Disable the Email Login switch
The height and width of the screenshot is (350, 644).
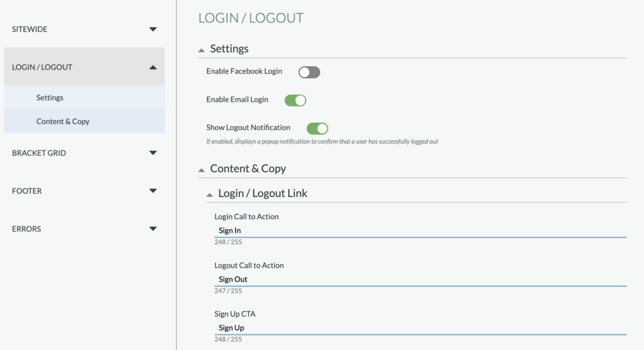point(295,100)
